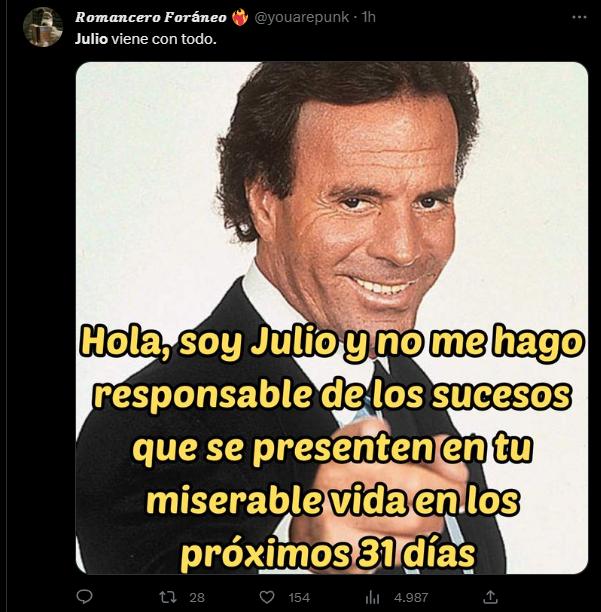
Task: Click the 1h timestamp of the tweet
Action: pos(368,17)
